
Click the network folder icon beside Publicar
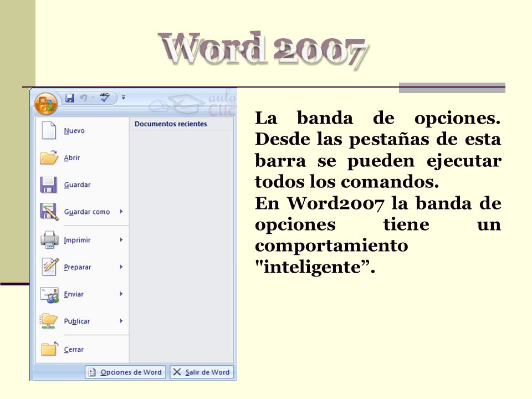click(49, 321)
